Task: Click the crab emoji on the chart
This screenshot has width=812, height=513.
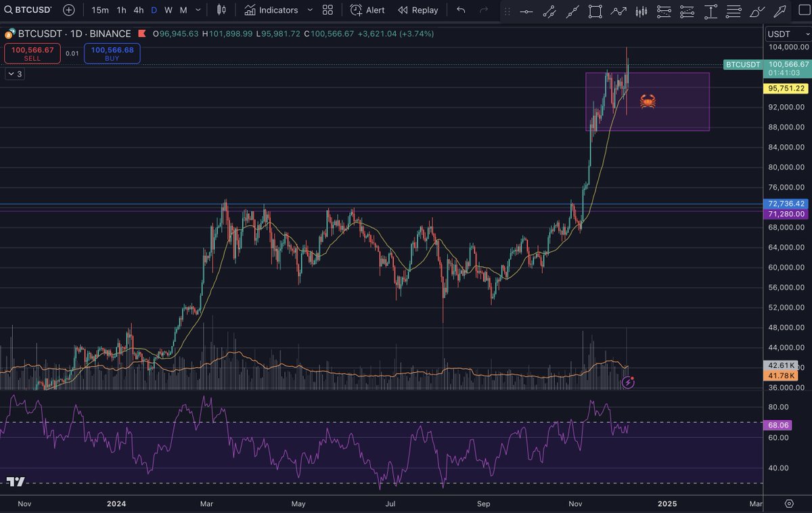Action: point(647,102)
